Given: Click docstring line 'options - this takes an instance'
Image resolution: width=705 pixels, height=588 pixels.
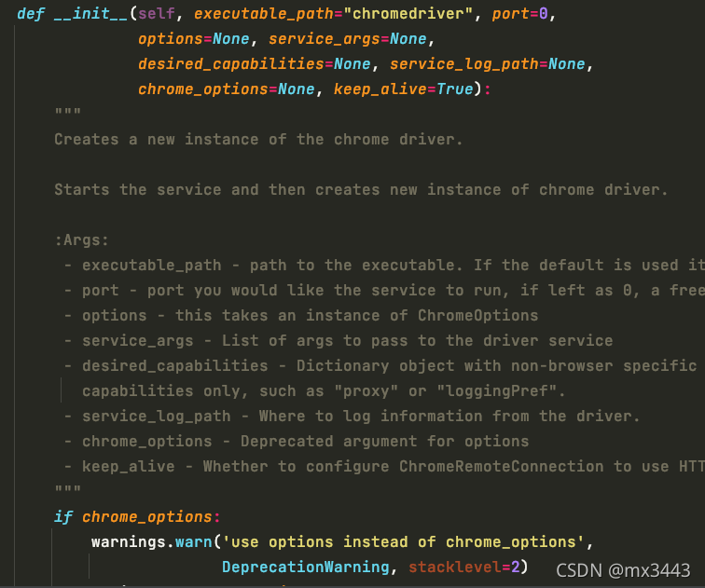Looking at the screenshot, I should [301, 316].
